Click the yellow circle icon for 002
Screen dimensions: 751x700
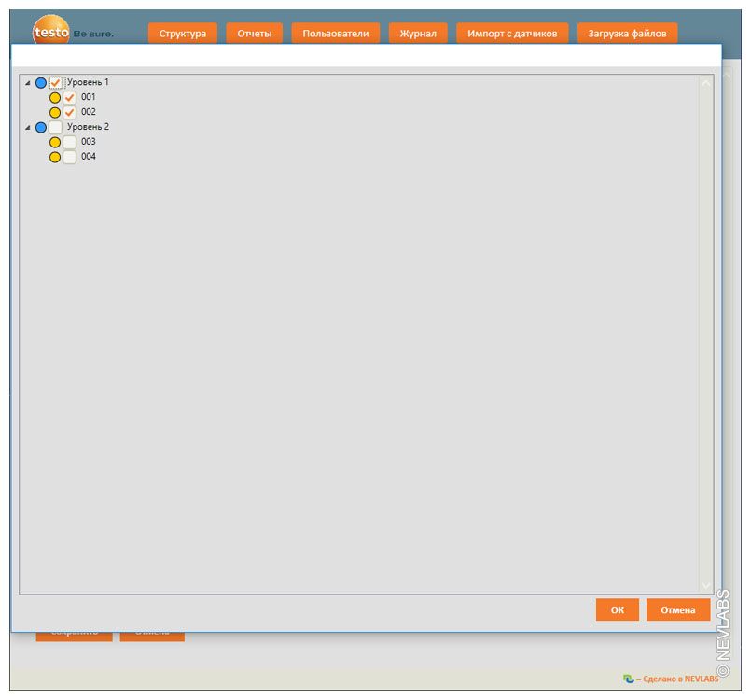point(55,113)
